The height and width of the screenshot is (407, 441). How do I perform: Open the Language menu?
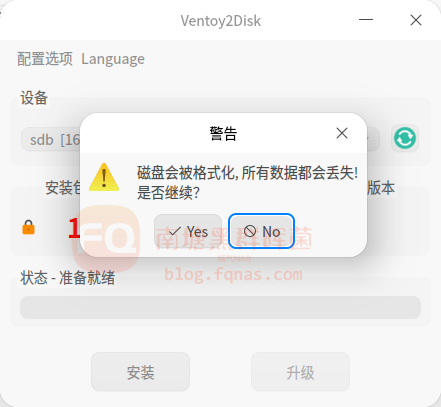pos(113,59)
